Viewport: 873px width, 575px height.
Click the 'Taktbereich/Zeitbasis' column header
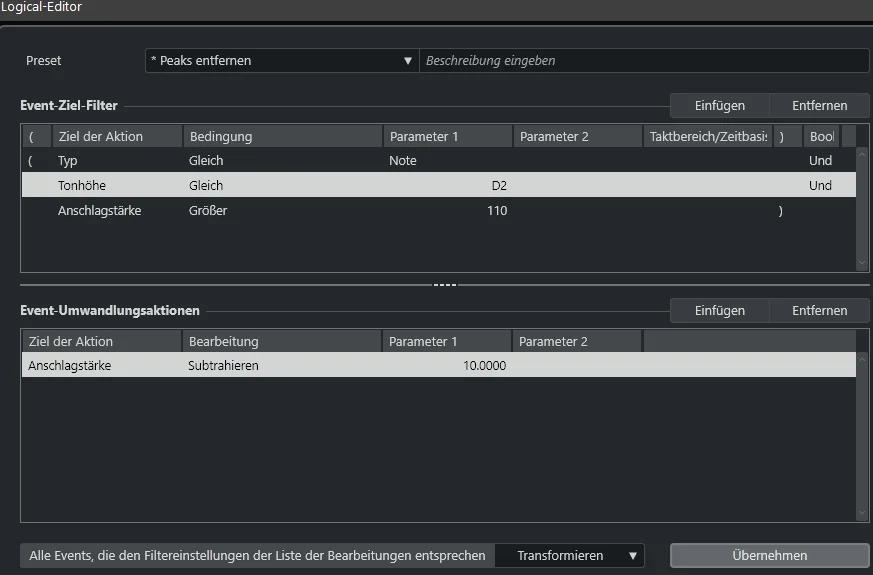708,136
